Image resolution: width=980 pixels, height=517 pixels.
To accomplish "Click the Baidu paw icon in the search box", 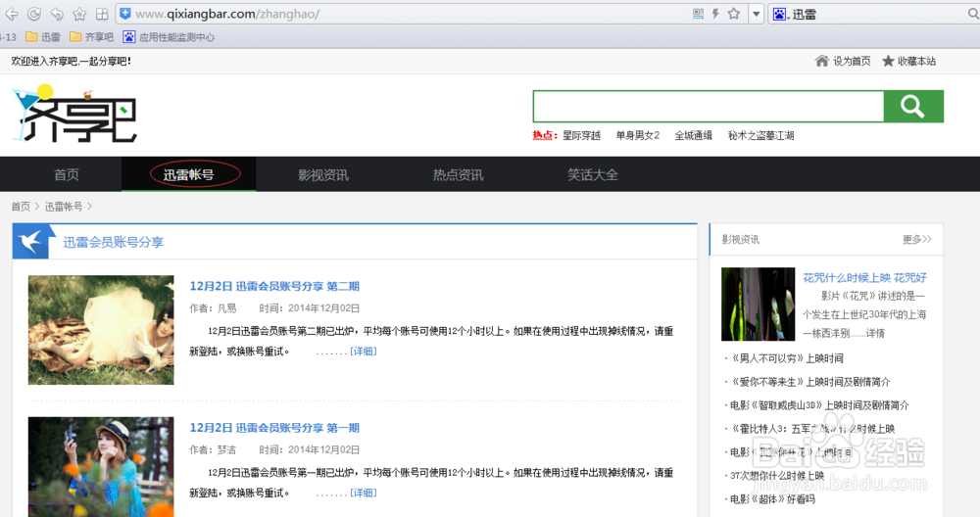I will point(779,14).
